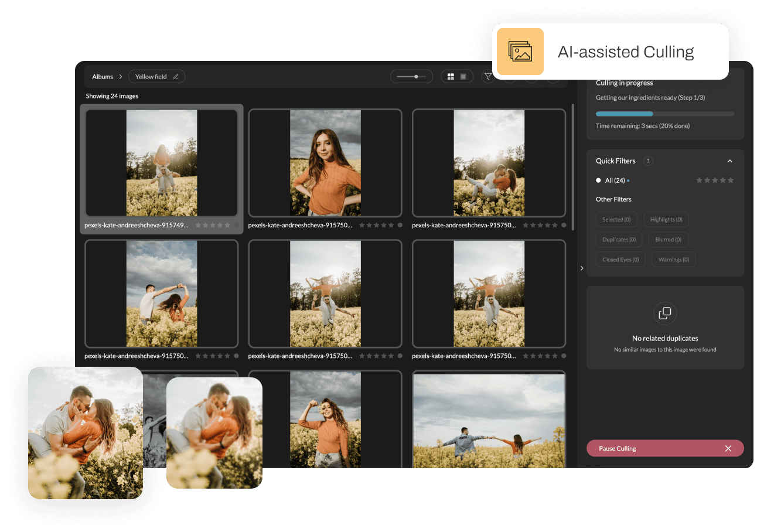
Task: Click the Quick Filters help icon
Action: pyautogui.click(x=649, y=161)
